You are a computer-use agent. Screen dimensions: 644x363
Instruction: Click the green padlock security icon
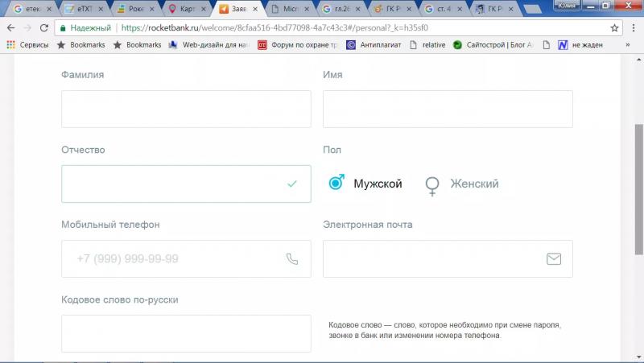click(x=63, y=28)
